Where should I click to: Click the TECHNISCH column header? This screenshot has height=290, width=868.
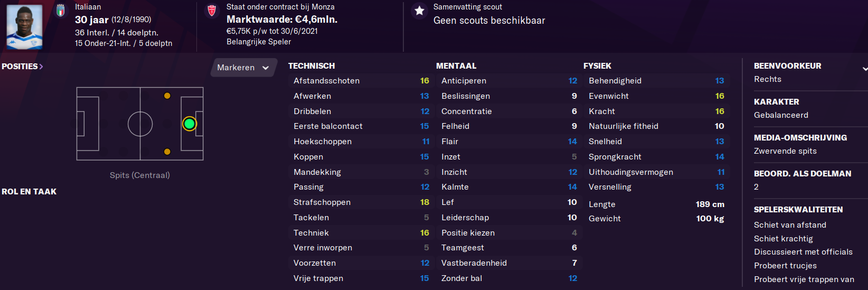tap(312, 66)
